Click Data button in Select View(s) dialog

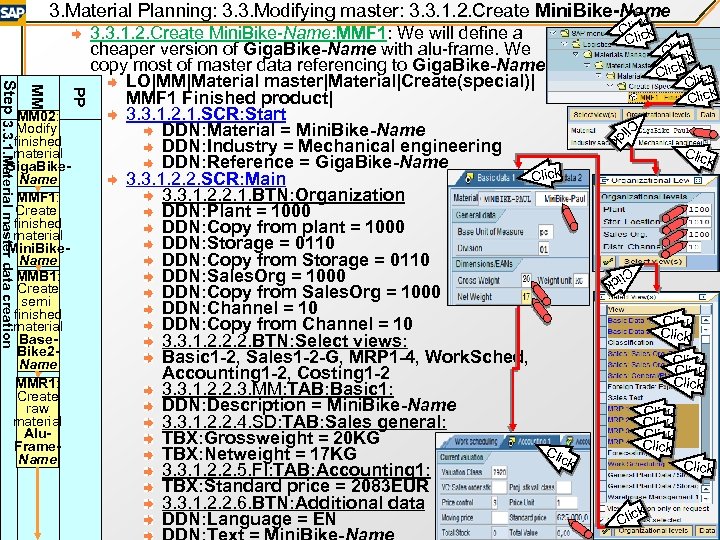705,530
